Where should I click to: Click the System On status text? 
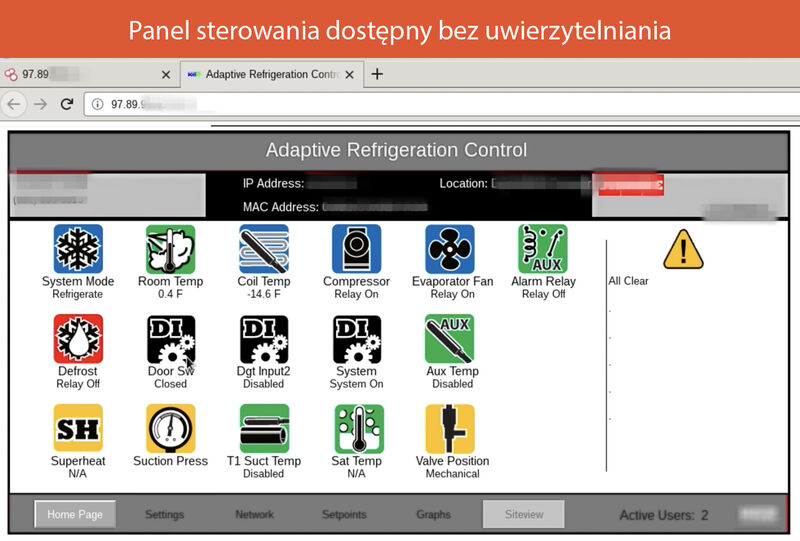click(356, 384)
